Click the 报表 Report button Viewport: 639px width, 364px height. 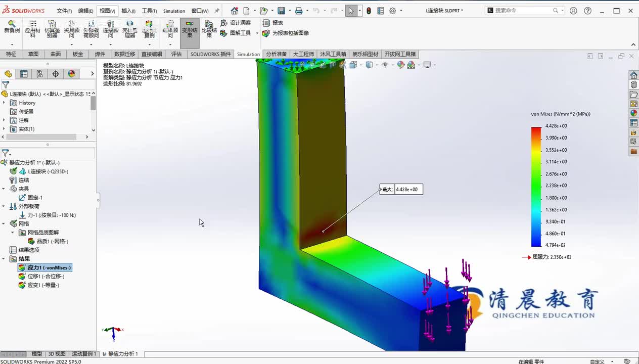pos(273,23)
